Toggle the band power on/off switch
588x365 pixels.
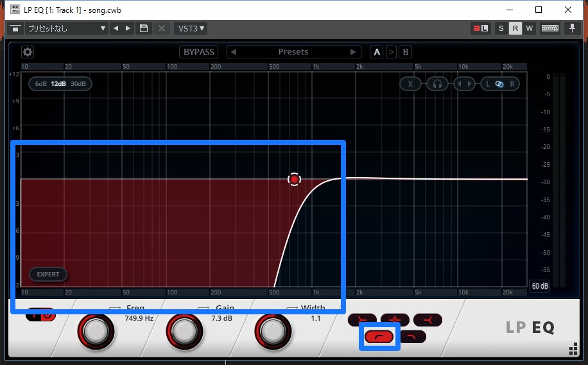click(x=42, y=315)
